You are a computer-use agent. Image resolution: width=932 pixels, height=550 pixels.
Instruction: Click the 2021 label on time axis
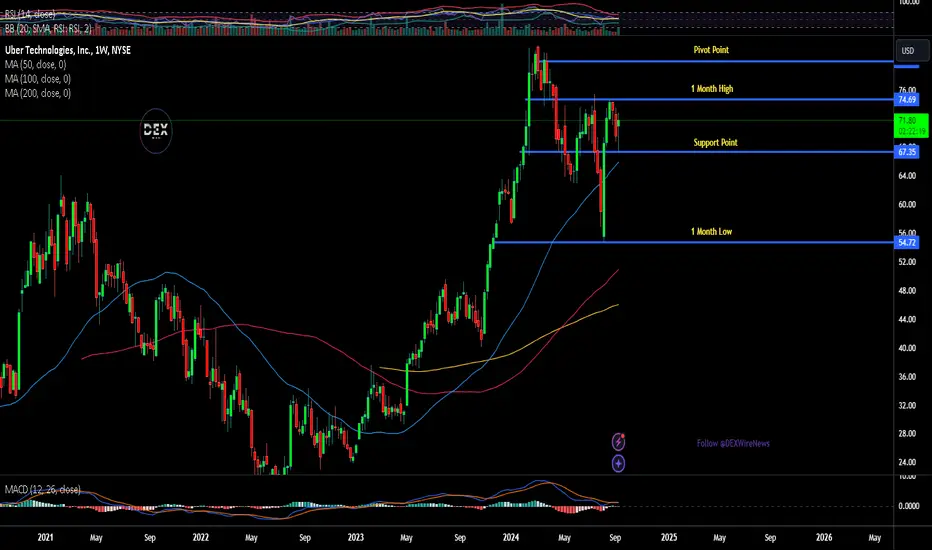click(45, 538)
